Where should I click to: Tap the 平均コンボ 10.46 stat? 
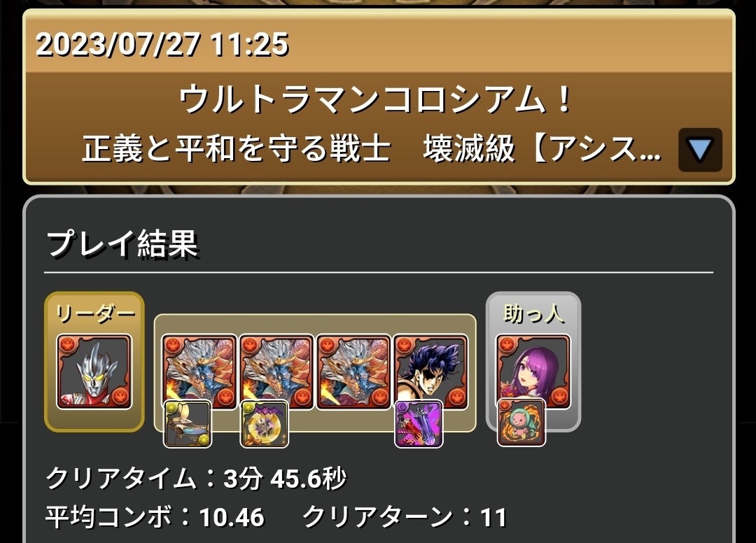point(155,517)
